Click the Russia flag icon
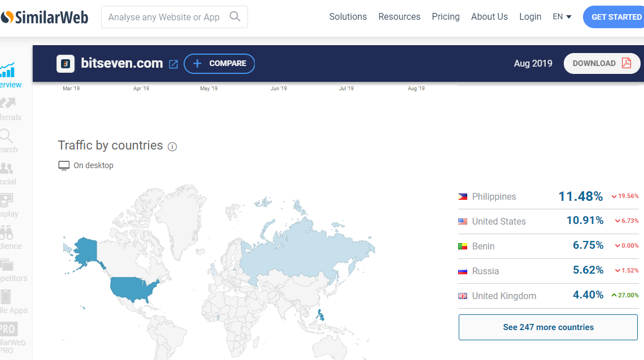 point(463,271)
